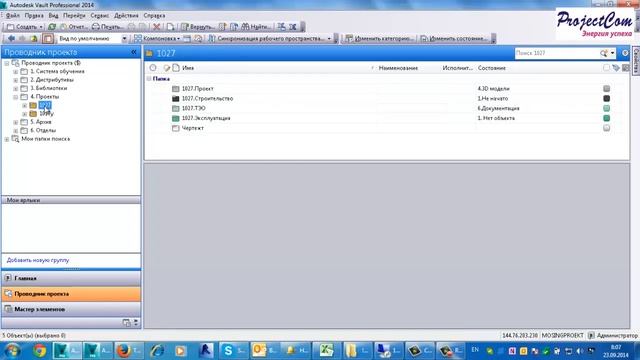Click Chrome icon in taskbar
Viewport: 640px width, 360px height.
(40, 351)
